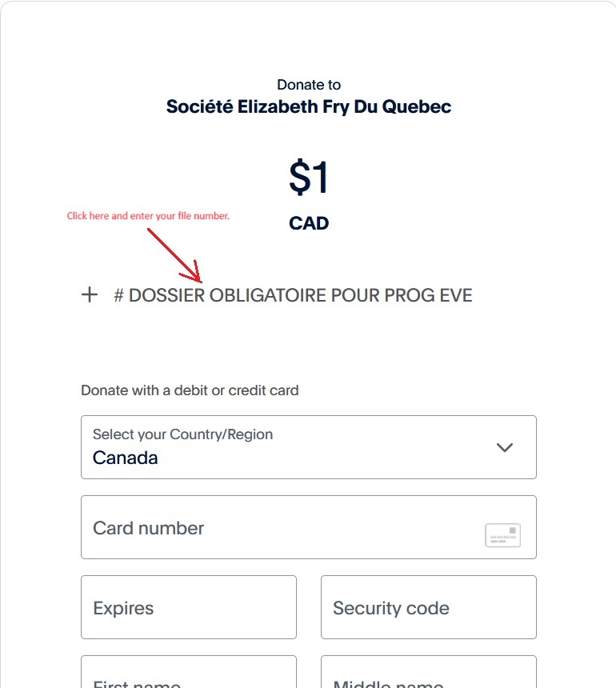Click the Société Elizabeth Fry Du Quebec heading

tap(308, 106)
